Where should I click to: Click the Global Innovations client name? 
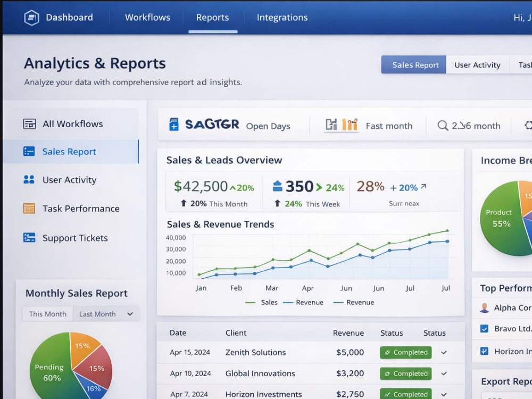260,373
